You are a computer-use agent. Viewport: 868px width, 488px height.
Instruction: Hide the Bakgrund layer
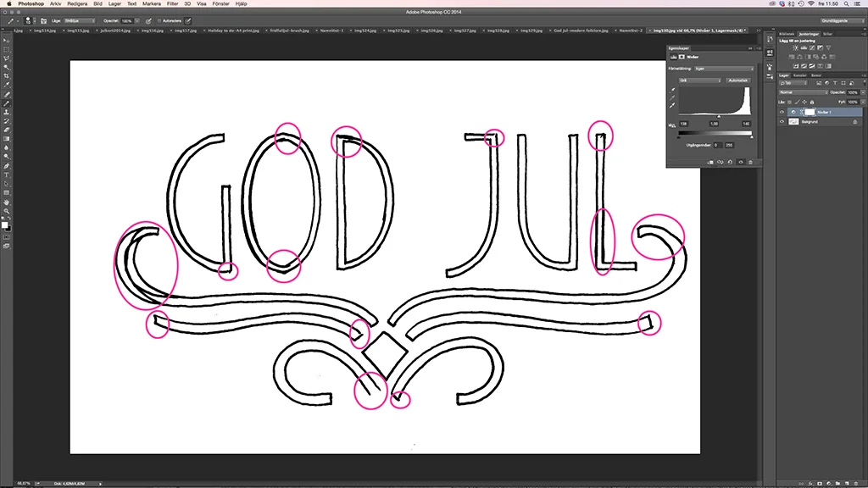782,122
